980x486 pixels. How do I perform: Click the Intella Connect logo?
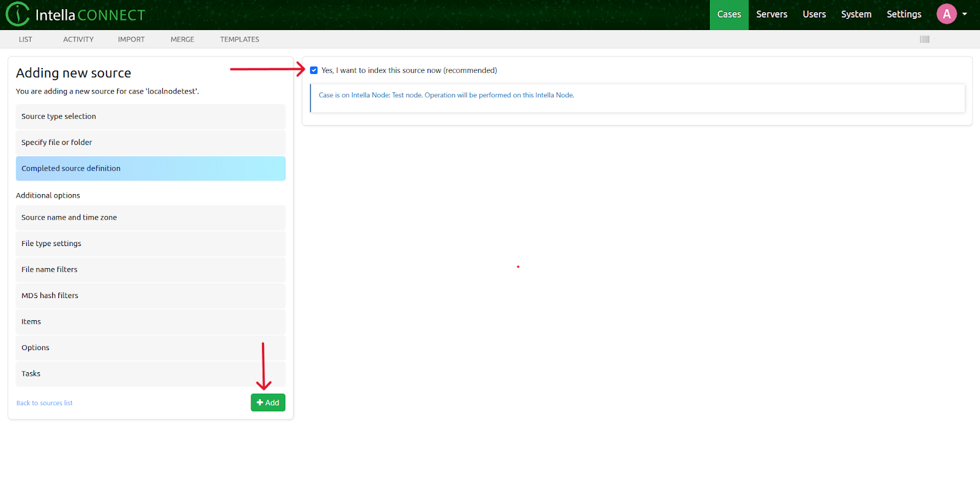75,15
